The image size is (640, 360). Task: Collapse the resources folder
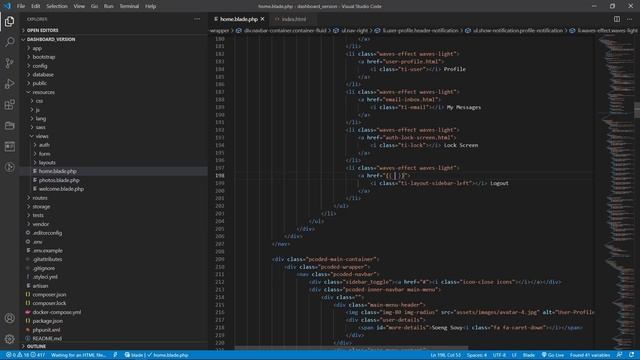(x=43, y=92)
